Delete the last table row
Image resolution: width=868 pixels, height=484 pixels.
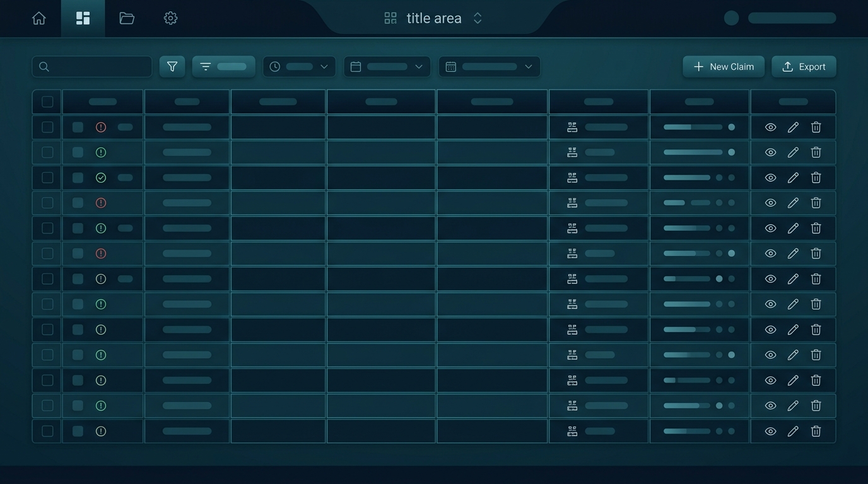816,431
